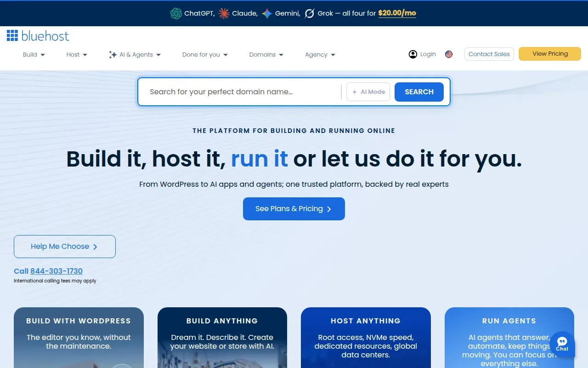Click the 844-303-1730 phone link
Image resolution: width=588 pixels, height=368 pixels.
pyautogui.click(x=57, y=271)
